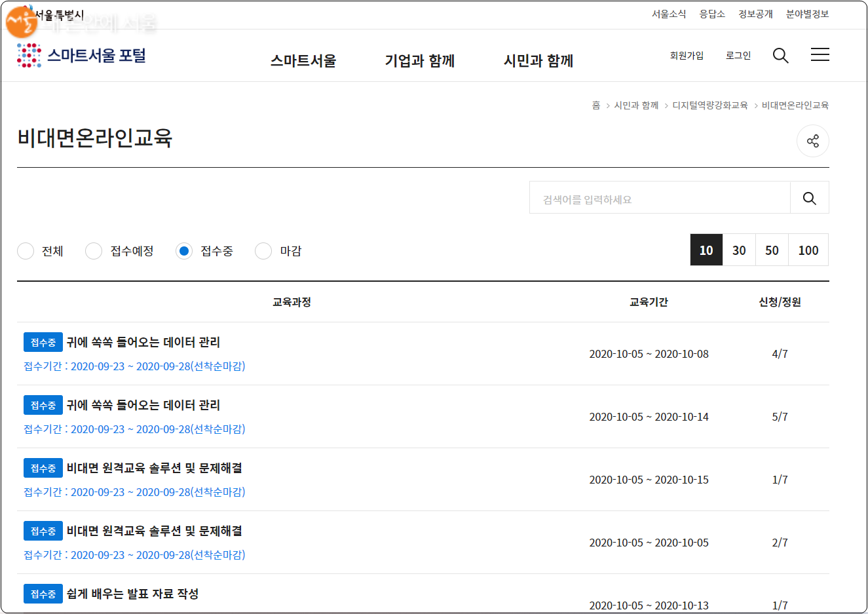The height and width of the screenshot is (614, 868).
Task: Open the hamburger menu icon
Action: pyautogui.click(x=820, y=55)
